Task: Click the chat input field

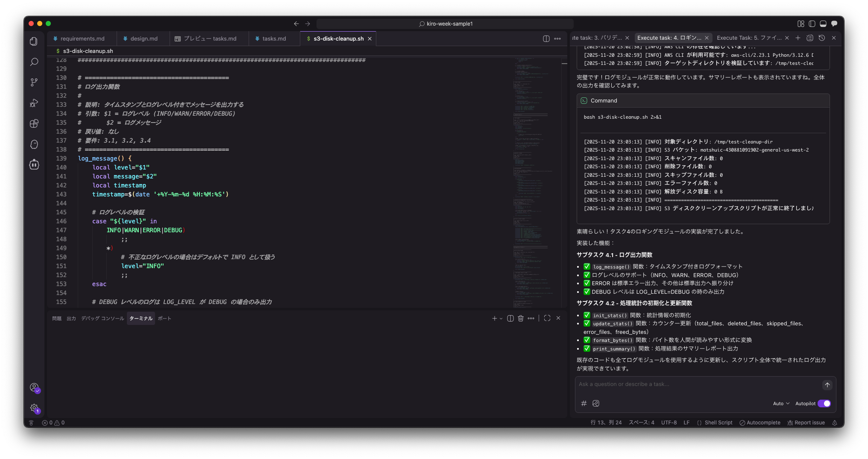Action: (x=696, y=384)
